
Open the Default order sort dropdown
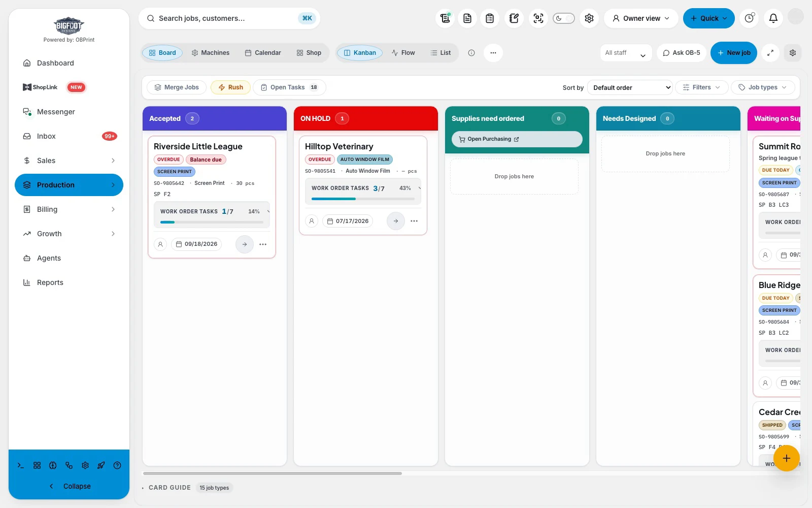pyautogui.click(x=630, y=87)
